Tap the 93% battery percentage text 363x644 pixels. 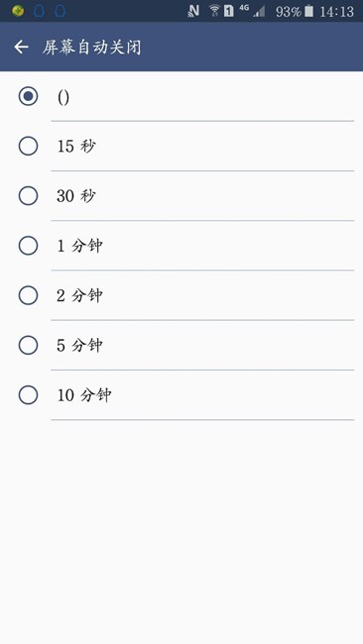point(289,12)
